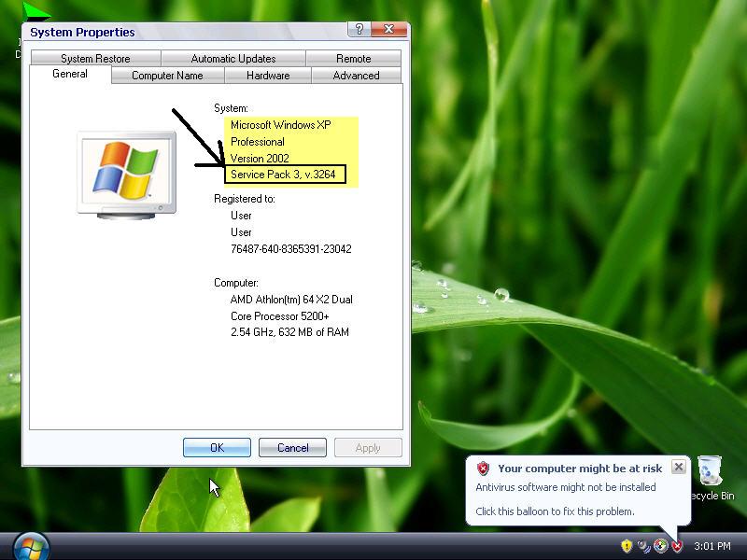The height and width of the screenshot is (560, 747).
Task: Switch to the Hardware tab
Action: tap(267, 76)
